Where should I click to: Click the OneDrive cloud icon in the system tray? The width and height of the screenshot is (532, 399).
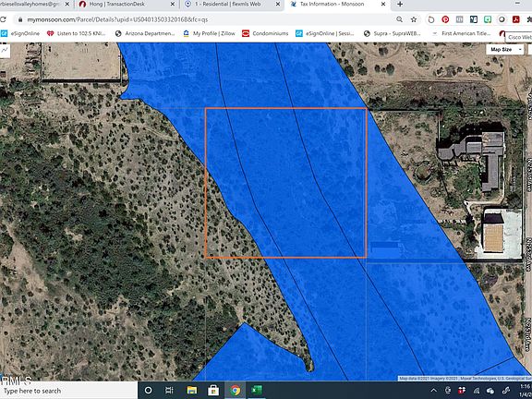click(490, 391)
